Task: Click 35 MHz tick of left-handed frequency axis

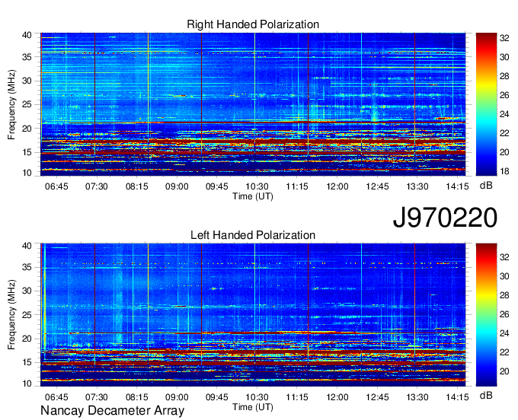Action: 27,267
